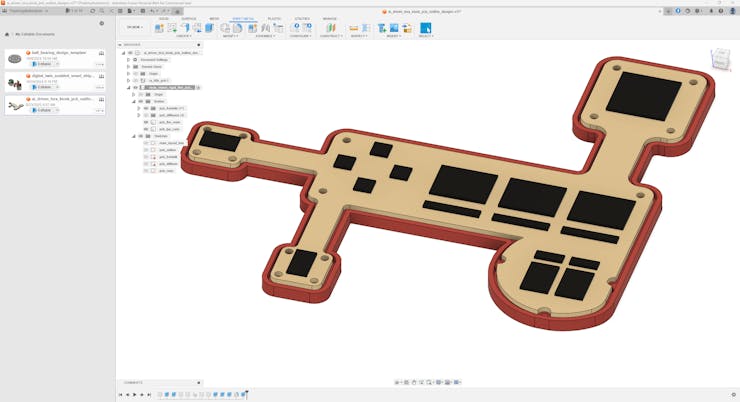Image resolution: width=740 pixels, height=402 pixels.
Task: Toggle visibility eye of the Bodies folder
Action: pos(139,101)
